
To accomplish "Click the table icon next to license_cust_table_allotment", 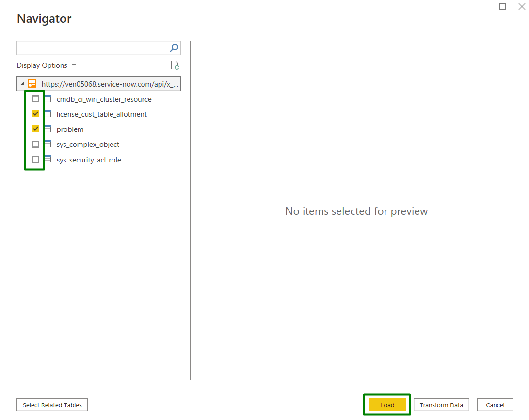I will coord(48,114).
